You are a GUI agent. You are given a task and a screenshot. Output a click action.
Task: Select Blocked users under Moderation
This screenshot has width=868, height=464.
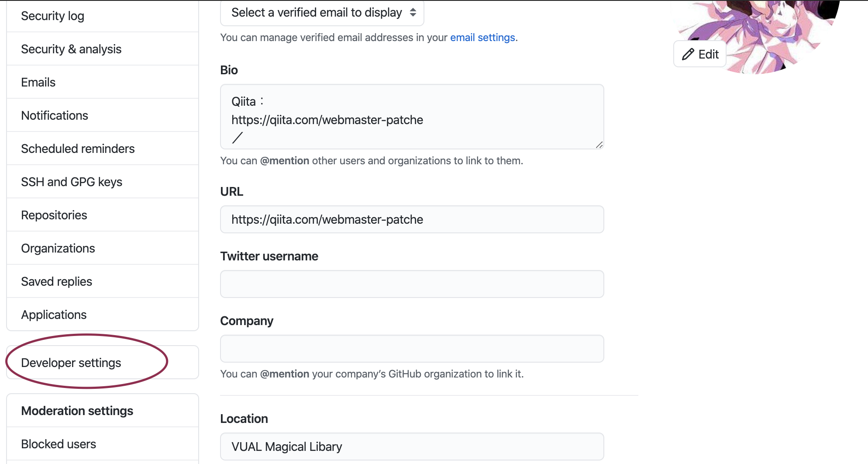tap(59, 444)
